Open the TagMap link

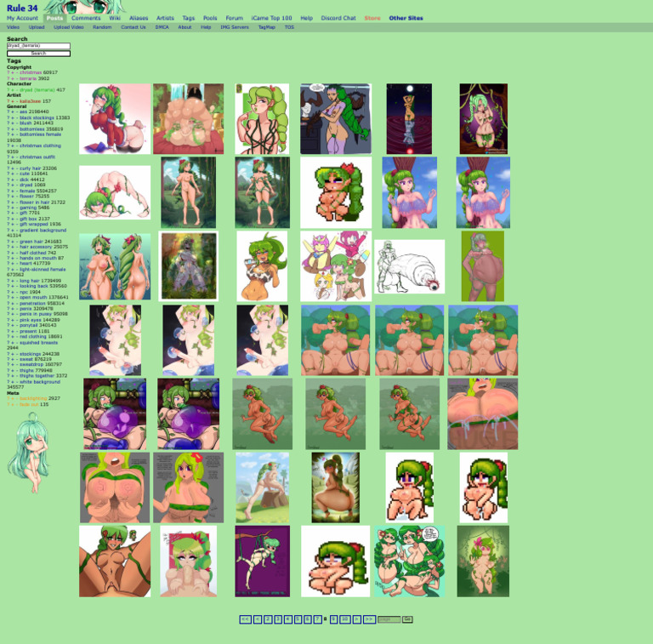coord(267,27)
